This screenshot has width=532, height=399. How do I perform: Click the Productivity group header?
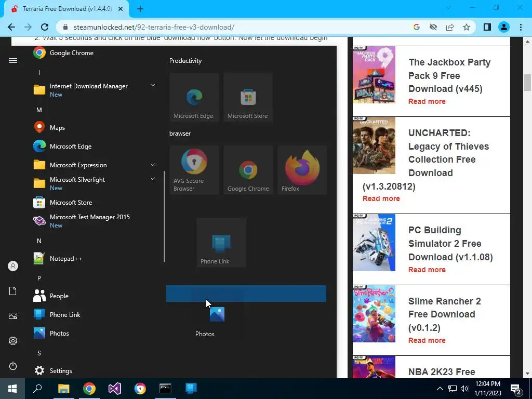pyautogui.click(x=185, y=61)
